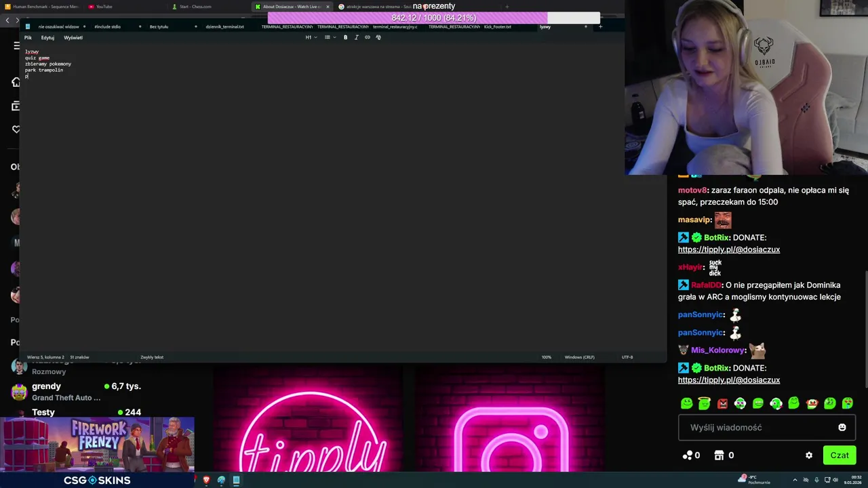Open Notepad from the taskbar
The image size is (868, 488).
pyautogui.click(x=236, y=480)
